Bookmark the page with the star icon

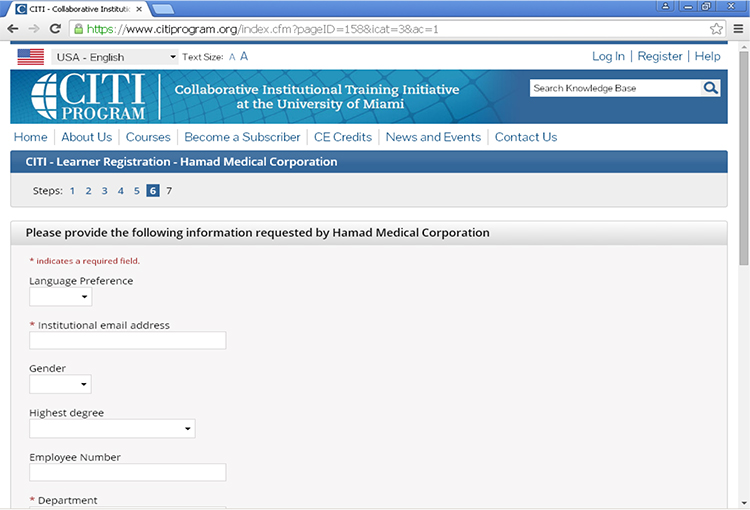tap(716, 29)
